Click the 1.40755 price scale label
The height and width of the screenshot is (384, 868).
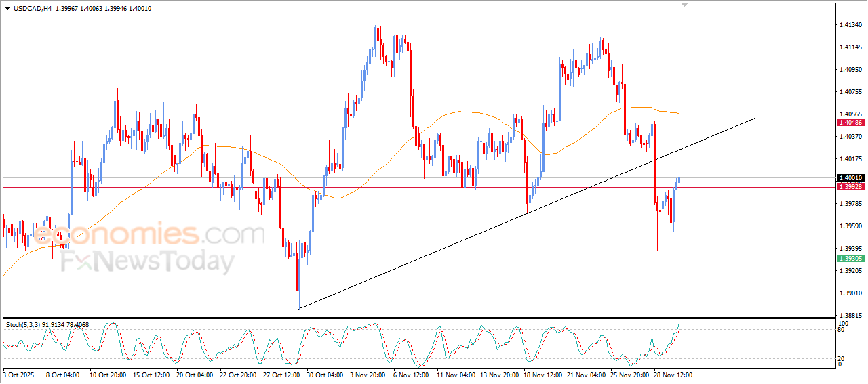850,92
